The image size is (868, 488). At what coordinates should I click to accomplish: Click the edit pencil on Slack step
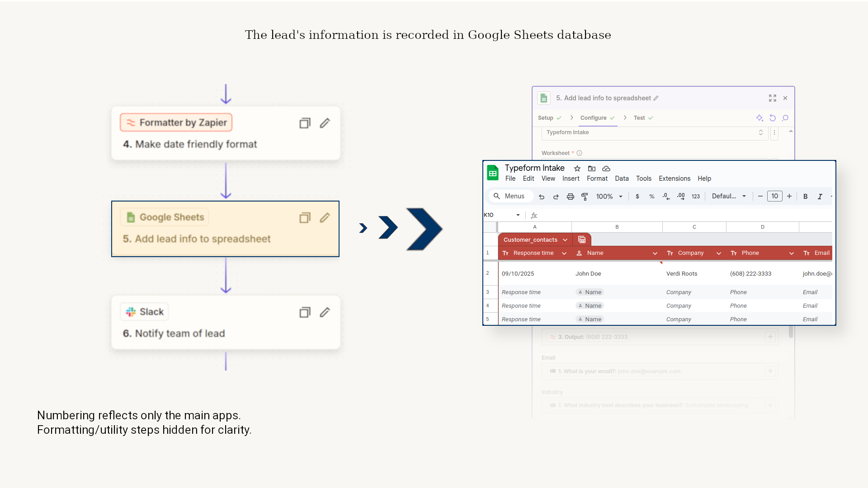point(325,312)
